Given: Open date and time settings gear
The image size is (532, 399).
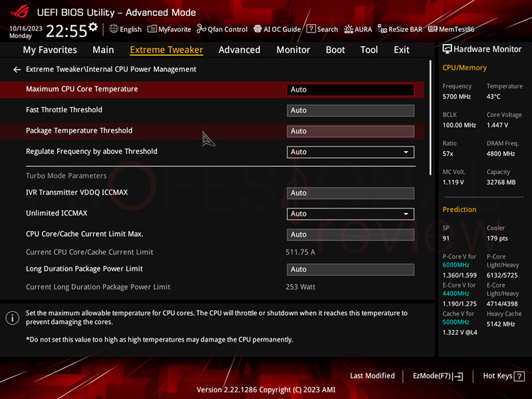Looking at the screenshot, I should pos(93,27).
